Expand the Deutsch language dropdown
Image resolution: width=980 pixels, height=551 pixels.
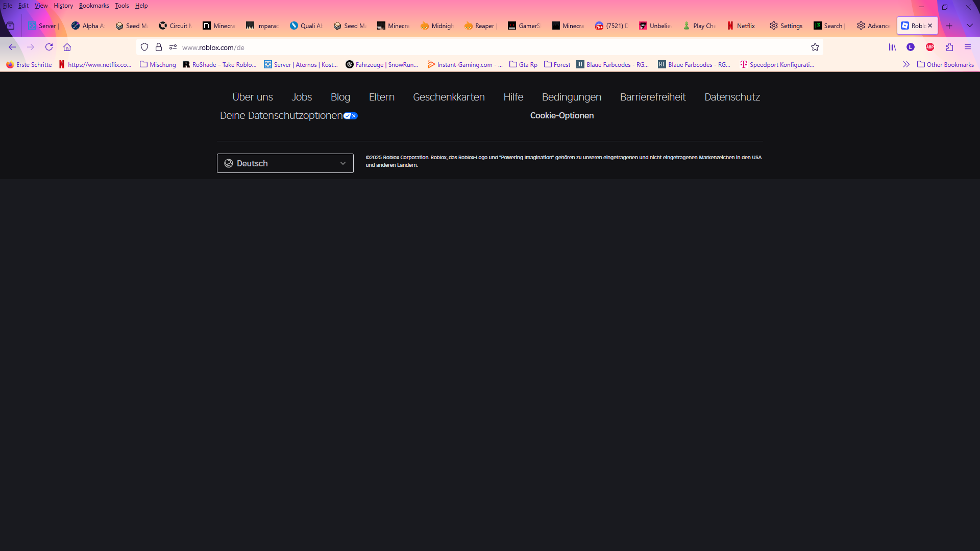285,163
